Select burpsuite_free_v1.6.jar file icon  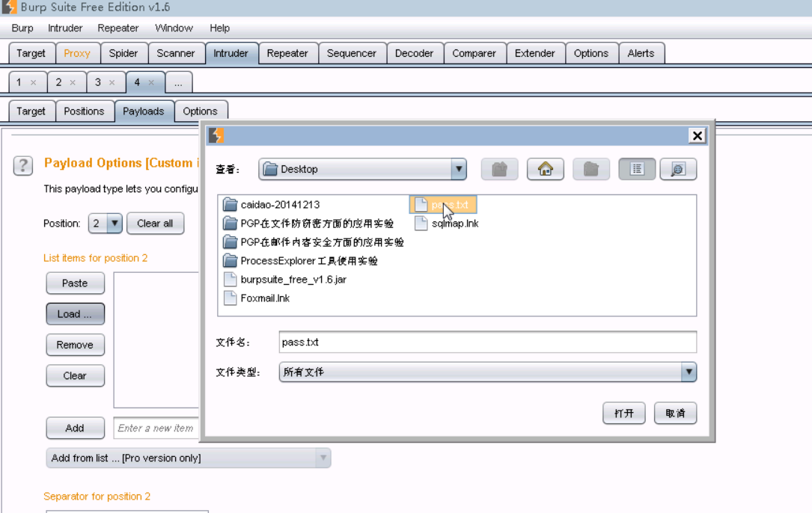point(230,280)
